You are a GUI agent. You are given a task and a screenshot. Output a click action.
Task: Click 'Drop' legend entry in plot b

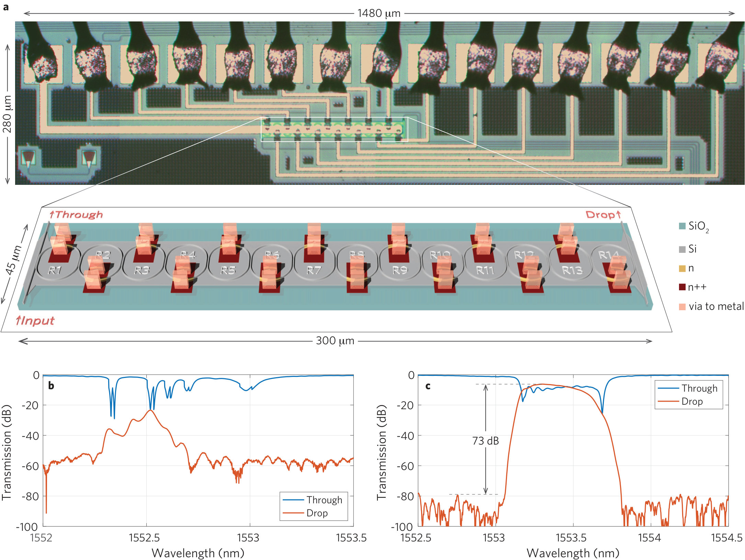(x=306, y=513)
